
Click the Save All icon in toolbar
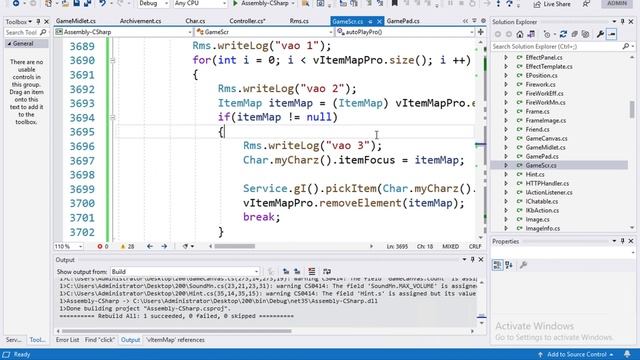87,4
